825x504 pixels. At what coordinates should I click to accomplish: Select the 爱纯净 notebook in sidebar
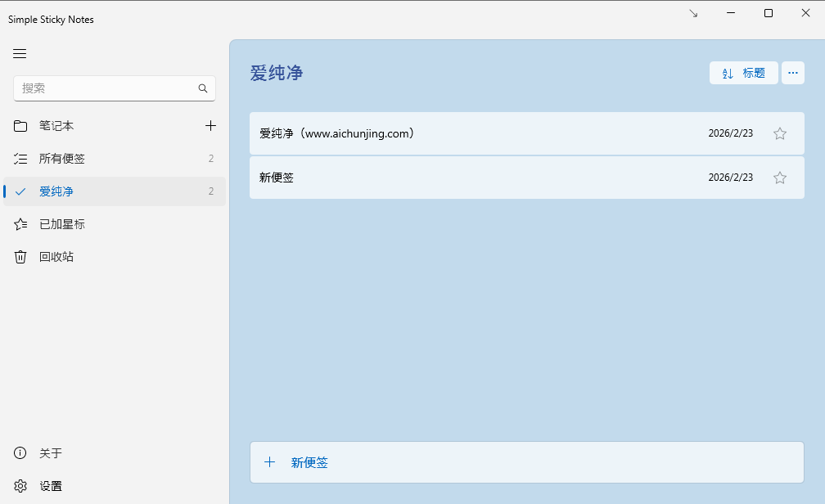coord(56,191)
